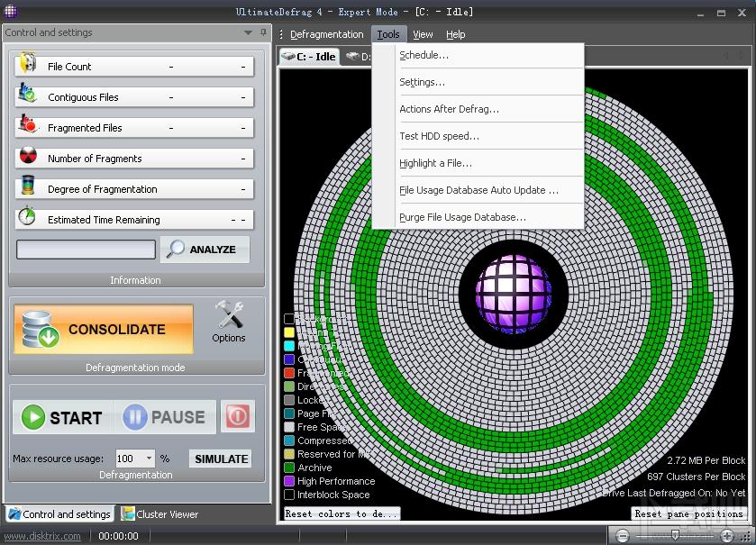Click the File Count icon

pos(27,63)
